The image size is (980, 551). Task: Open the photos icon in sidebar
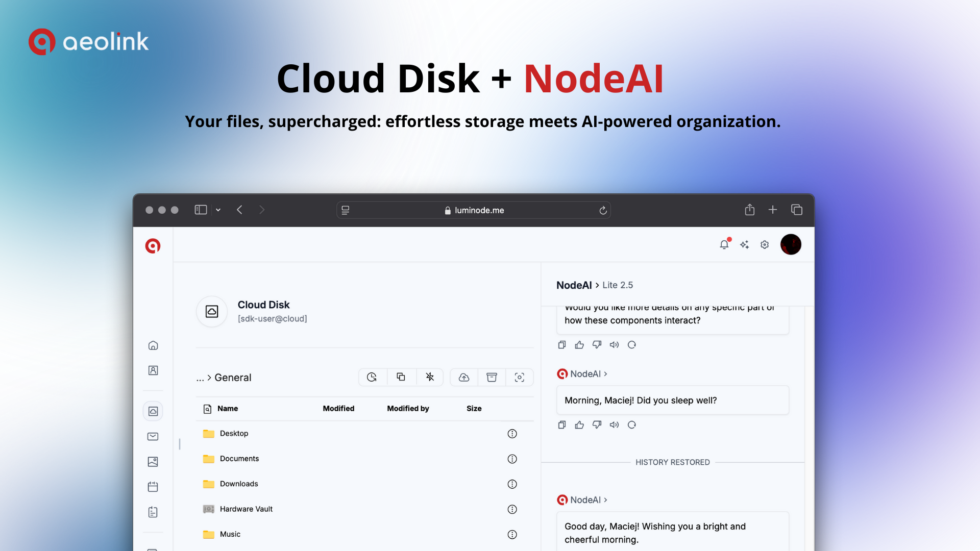click(x=153, y=462)
